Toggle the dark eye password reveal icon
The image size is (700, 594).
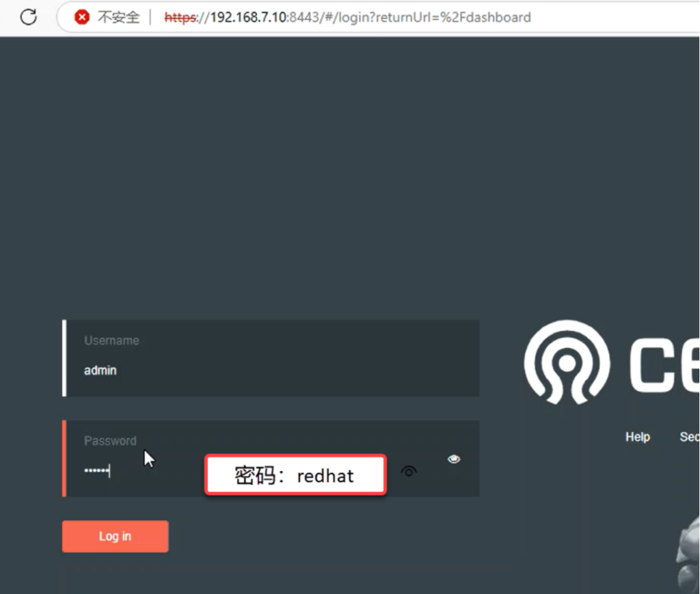(x=409, y=471)
